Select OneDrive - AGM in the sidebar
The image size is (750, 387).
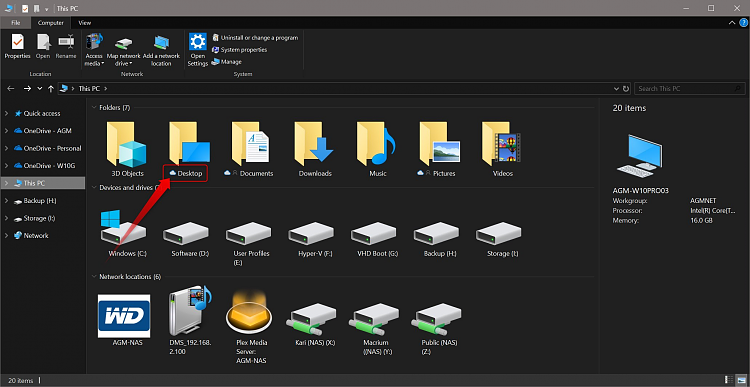43,131
